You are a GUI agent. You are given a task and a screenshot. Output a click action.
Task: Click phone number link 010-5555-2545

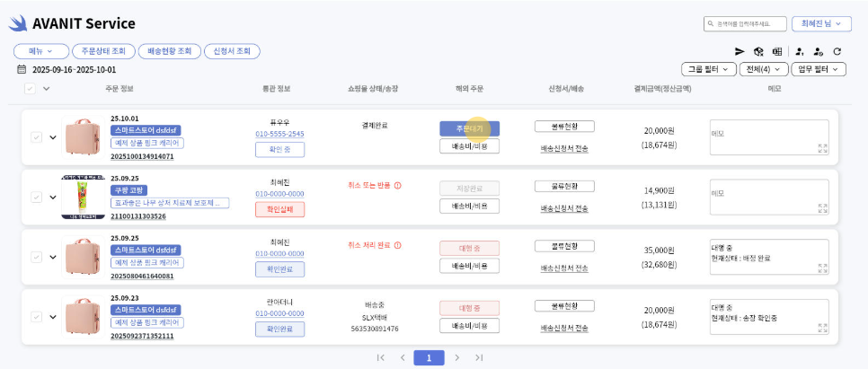[x=279, y=134]
